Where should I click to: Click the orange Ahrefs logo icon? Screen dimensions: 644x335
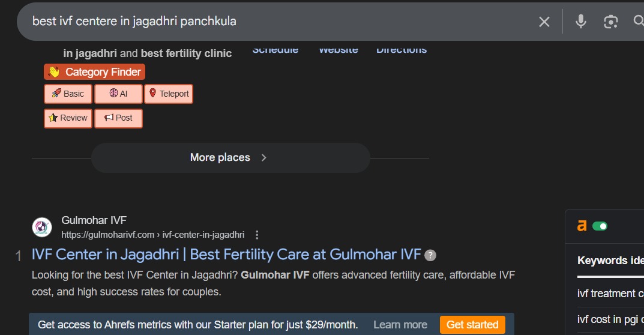pos(582,226)
